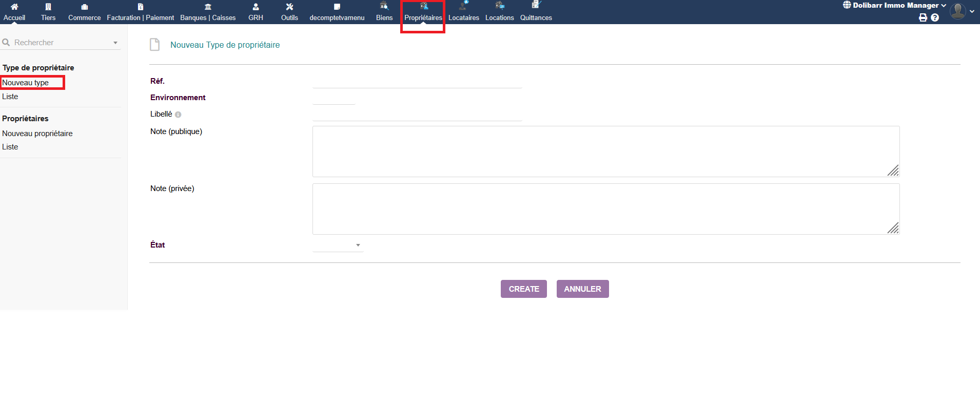
Task: Open the Tiers building icon
Action: [x=48, y=7]
